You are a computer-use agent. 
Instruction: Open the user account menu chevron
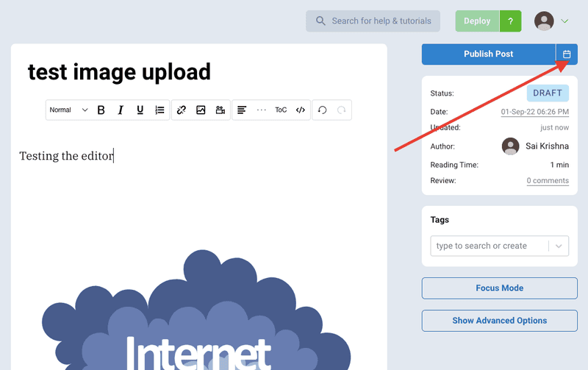point(564,21)
